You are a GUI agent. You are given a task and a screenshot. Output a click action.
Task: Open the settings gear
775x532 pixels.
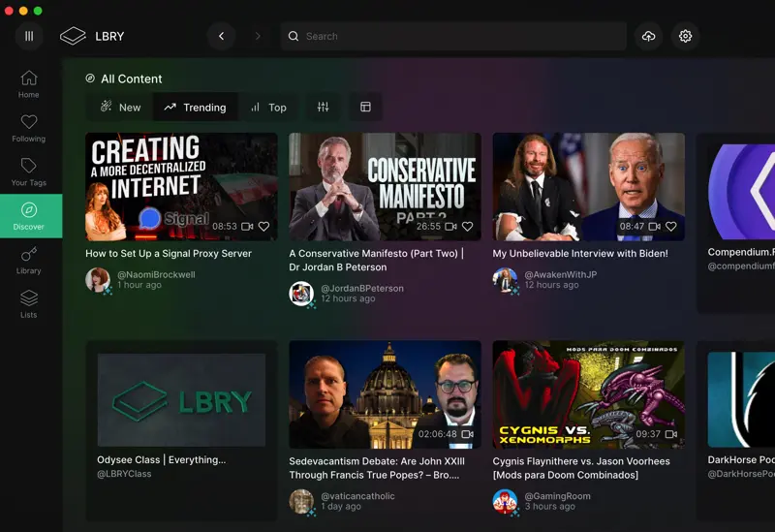(x=685, y=36)
